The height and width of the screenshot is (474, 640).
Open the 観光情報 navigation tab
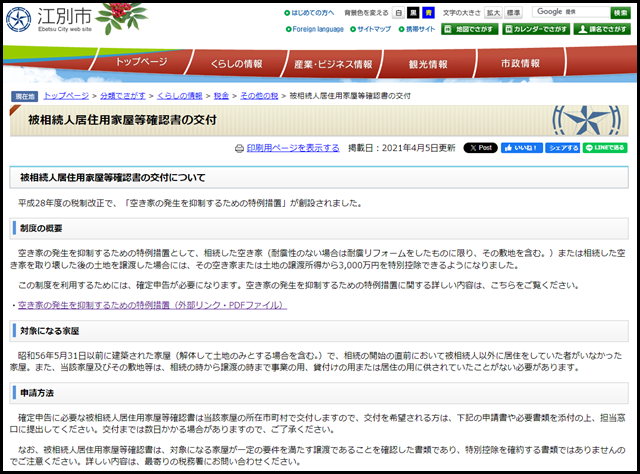pyautogui.click(x=428, y=64)
